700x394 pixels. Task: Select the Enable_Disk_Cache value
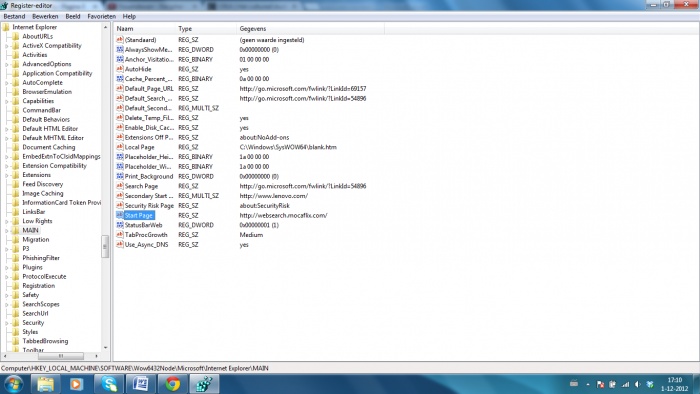pos(149,128)
